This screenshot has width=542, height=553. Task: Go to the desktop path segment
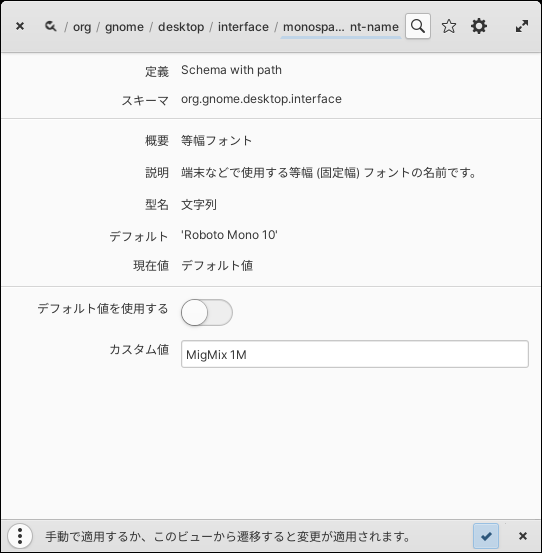pyautogui.click(x=181, y=27)
